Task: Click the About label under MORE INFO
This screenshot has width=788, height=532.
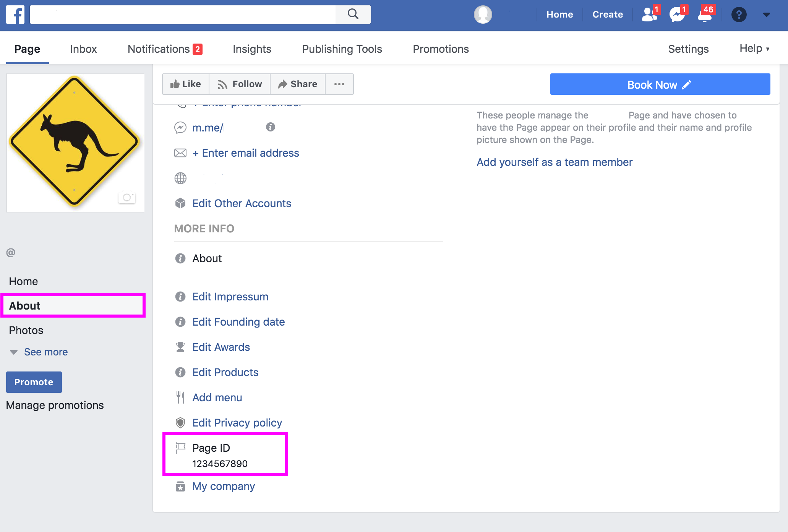Action: tap(207, 258)
